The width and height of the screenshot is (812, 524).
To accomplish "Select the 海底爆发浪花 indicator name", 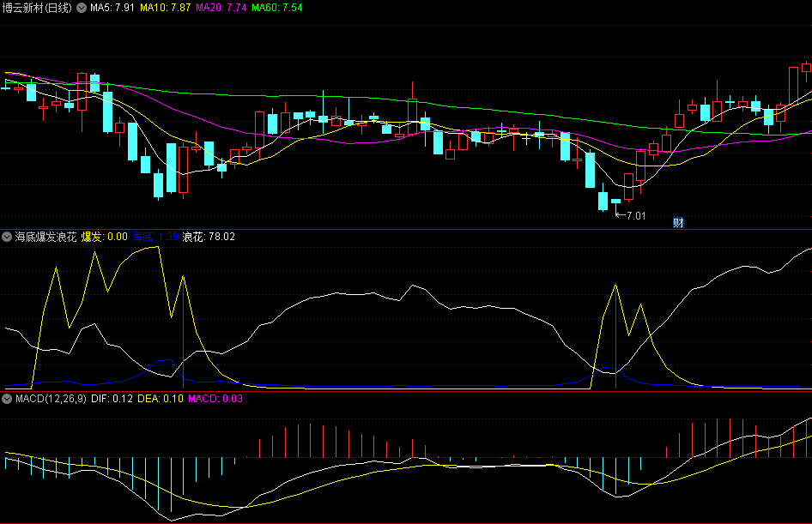I will coord(45,237).
